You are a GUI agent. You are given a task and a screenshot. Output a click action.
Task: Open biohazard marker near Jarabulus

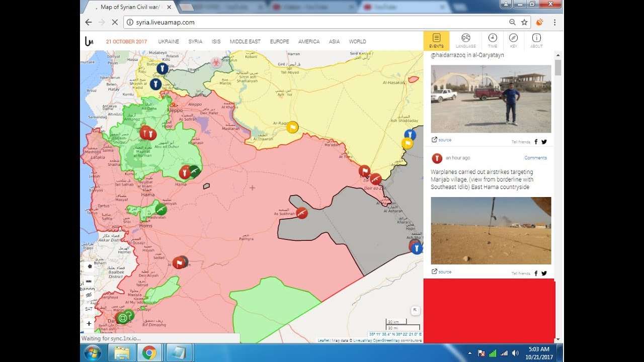(216, 62)
